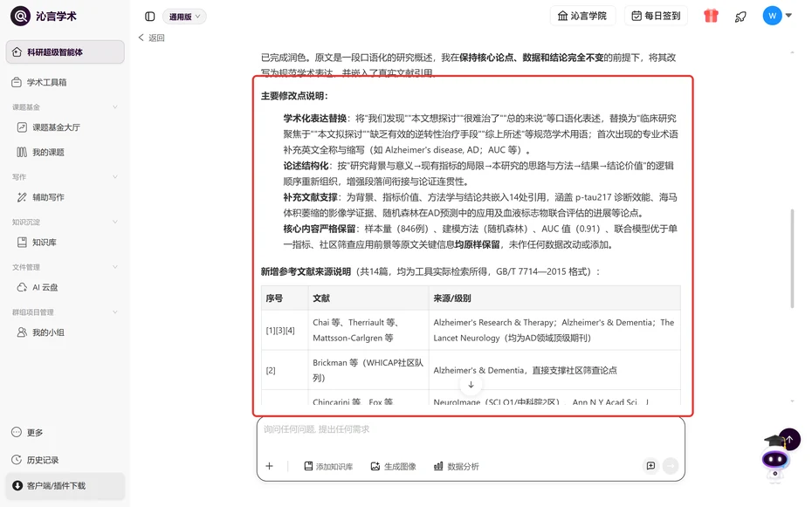This screenshot has height=507, width=812.
Task: Click the dark scroll-to-top arrow button
Action: pyautogui.click(x=789, y=439)
